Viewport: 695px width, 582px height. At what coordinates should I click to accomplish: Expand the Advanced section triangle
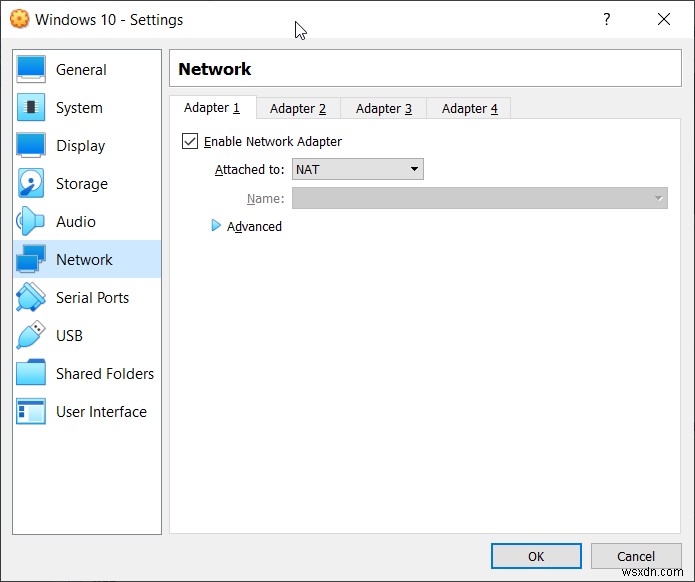coord(216,226)
